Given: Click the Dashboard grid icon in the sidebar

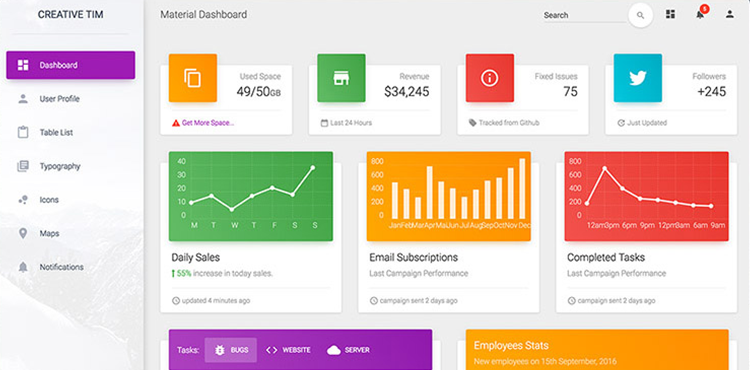Looking at the screenshot, I should click(x=23, y=65).
